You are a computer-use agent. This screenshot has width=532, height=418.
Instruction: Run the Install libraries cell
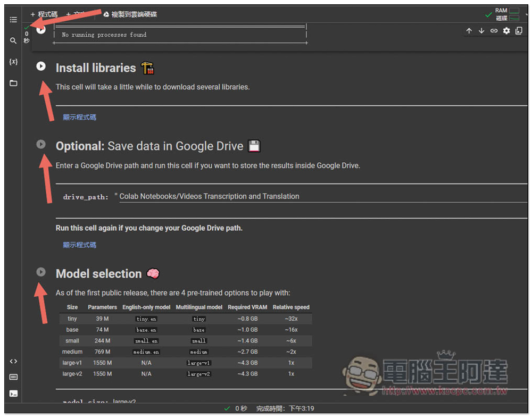(41, 66)
